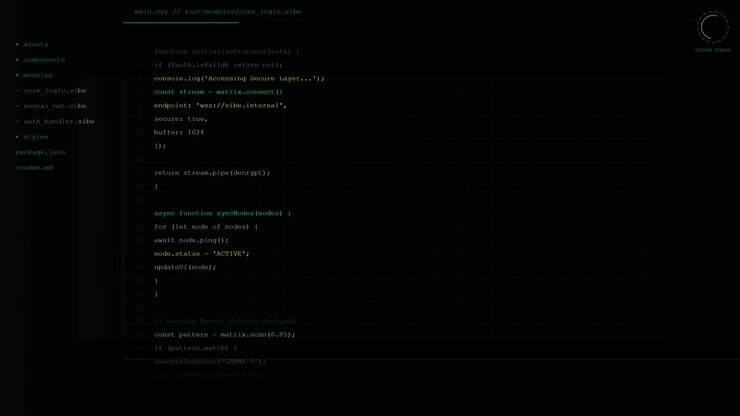The height and width of the screenshot is (416, 740).
Task: Click the 'const stream = matrix.connect({' line
Action: tap(218, 92)
